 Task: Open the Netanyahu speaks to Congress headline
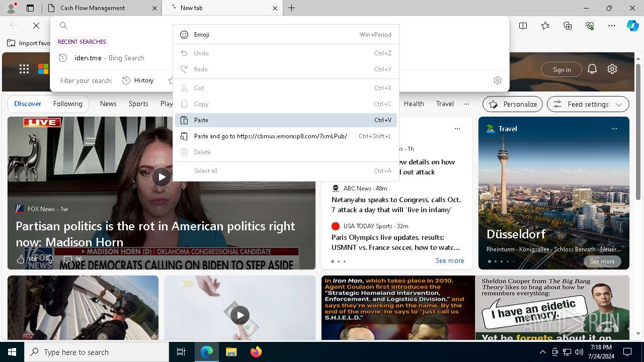pyautogui.click(x=396, y=205)
